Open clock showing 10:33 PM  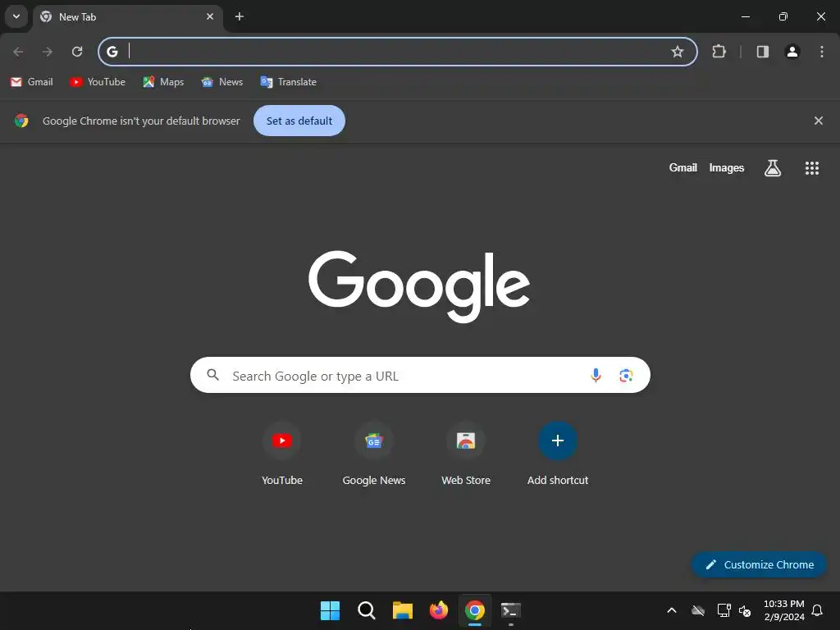783,610
